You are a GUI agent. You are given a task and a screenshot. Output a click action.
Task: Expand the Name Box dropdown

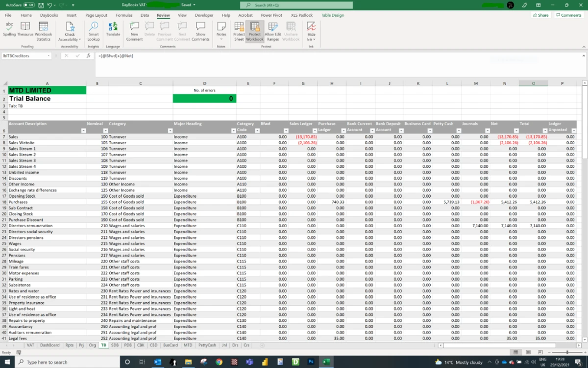tap(49, 56)
